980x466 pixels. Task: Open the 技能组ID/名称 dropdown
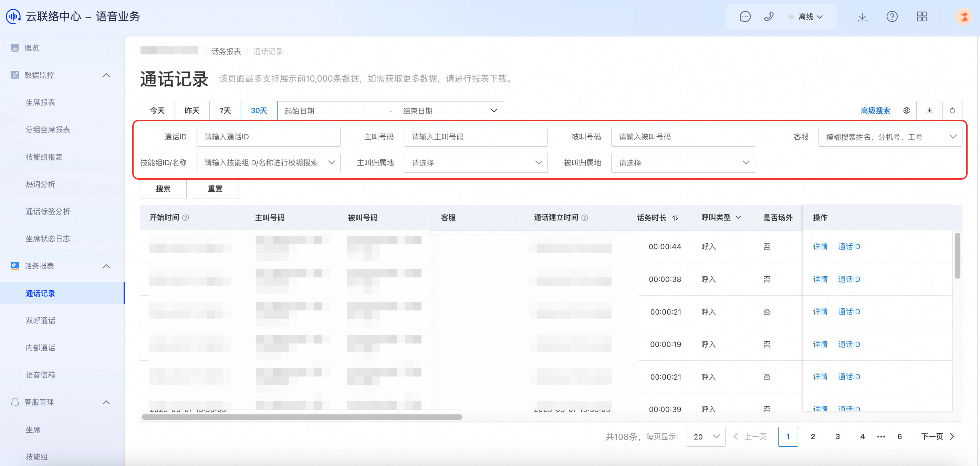click(x=268, y=163)
